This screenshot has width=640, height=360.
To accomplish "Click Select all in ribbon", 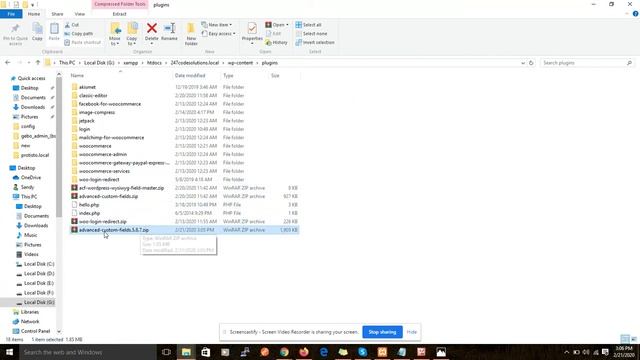I will click(x=309, y=25).
